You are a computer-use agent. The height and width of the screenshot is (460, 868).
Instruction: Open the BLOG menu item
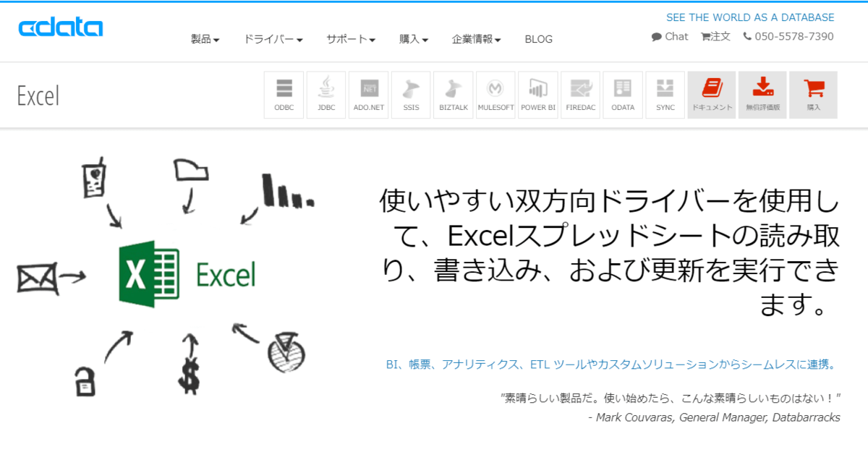coord(538,39)
